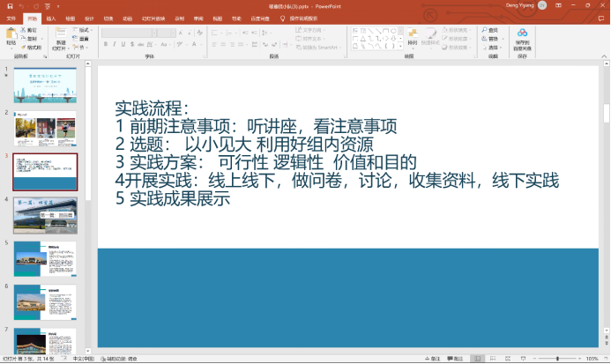611x364 pixels.
Task: Open Customize Quick Access Toolbar arrow
Action: 58,6
